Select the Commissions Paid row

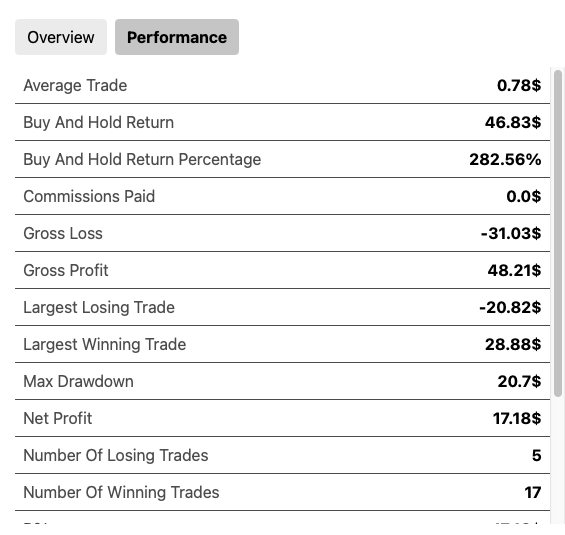click(282, 196)
